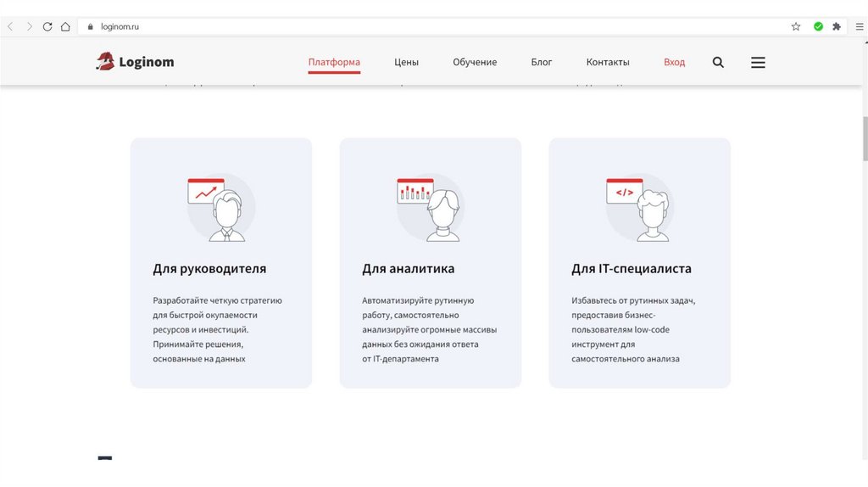868x487 pixels.
Task: Navigate to the Блог page
Action: [x=542, y=62]
